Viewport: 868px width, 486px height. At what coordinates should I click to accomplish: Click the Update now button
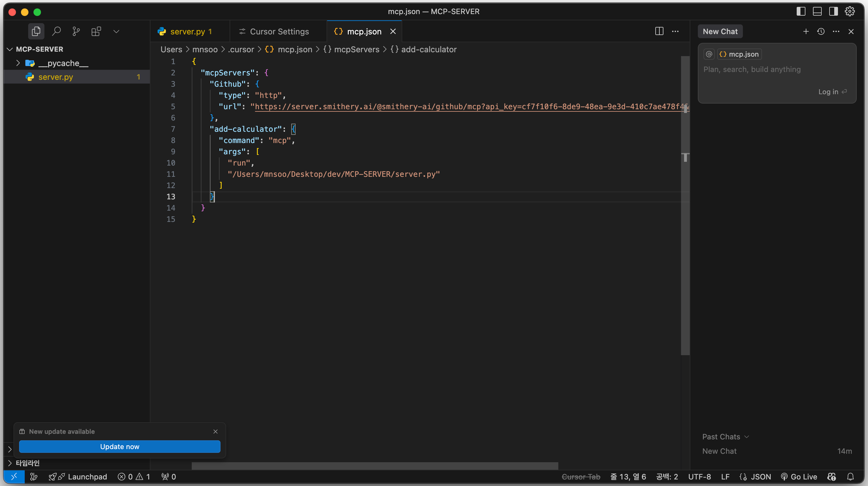point(119,447)
